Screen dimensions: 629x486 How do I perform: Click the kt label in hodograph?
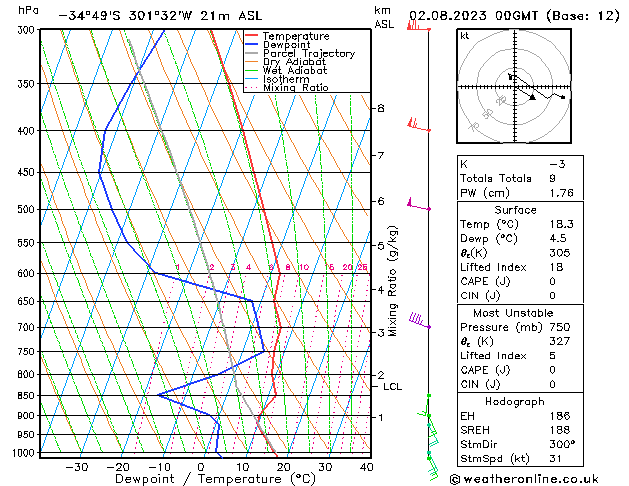tap(465, 36)
